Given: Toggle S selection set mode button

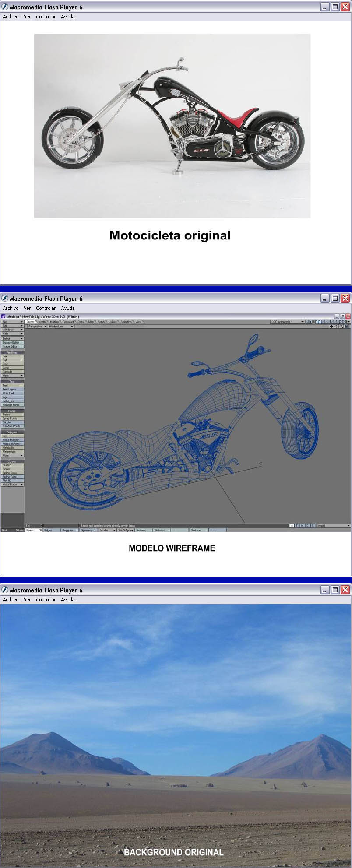Looking at the screenshot, I should [x=313, y=525].
